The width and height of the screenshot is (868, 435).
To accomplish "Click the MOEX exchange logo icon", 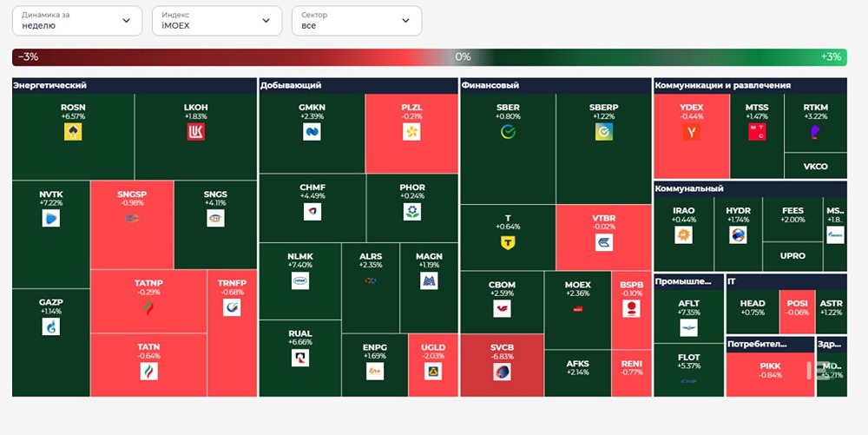I will click(577, 309).
